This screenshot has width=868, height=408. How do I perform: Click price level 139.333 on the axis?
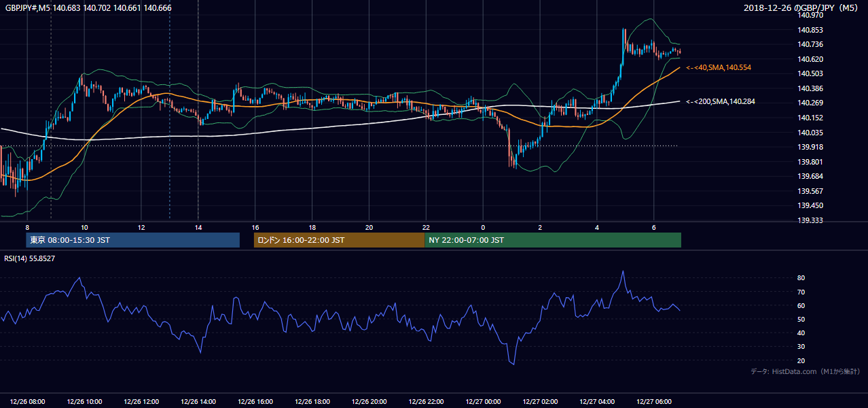(810, 221)
